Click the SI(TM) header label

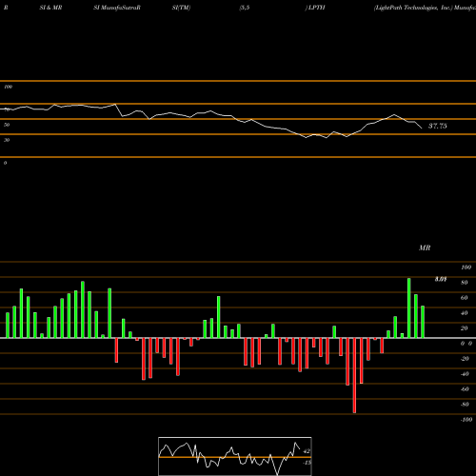tap(181, 8)
